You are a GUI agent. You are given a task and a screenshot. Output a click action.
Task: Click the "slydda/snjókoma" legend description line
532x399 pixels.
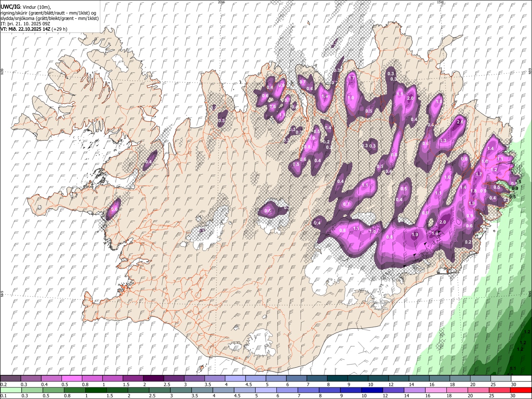pyautogui.click(x=50, y=18)
